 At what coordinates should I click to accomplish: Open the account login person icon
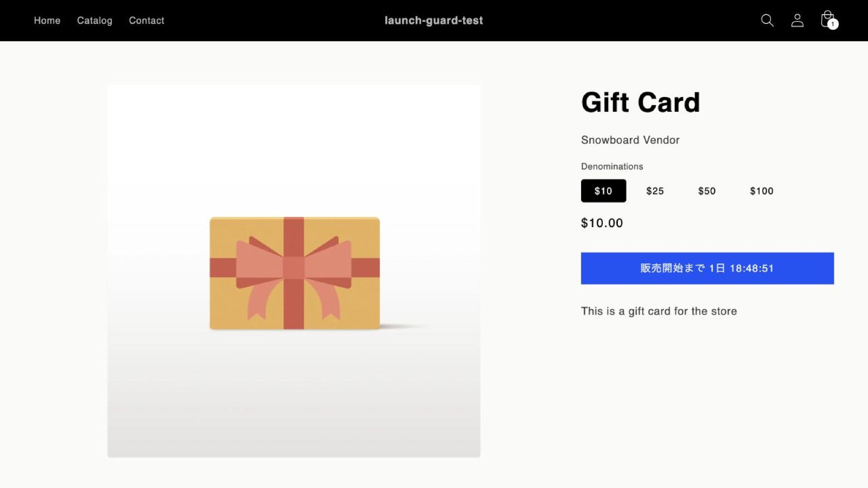[797, 21]
